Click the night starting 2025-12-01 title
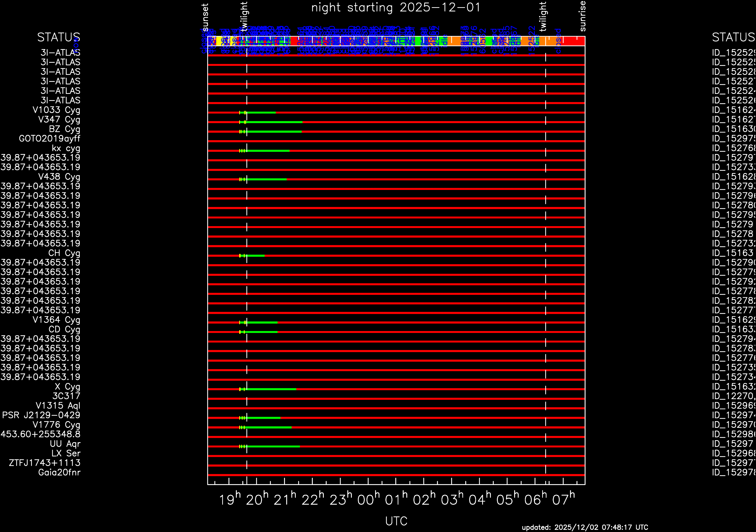Screen dimensions: 756x532 396,8
